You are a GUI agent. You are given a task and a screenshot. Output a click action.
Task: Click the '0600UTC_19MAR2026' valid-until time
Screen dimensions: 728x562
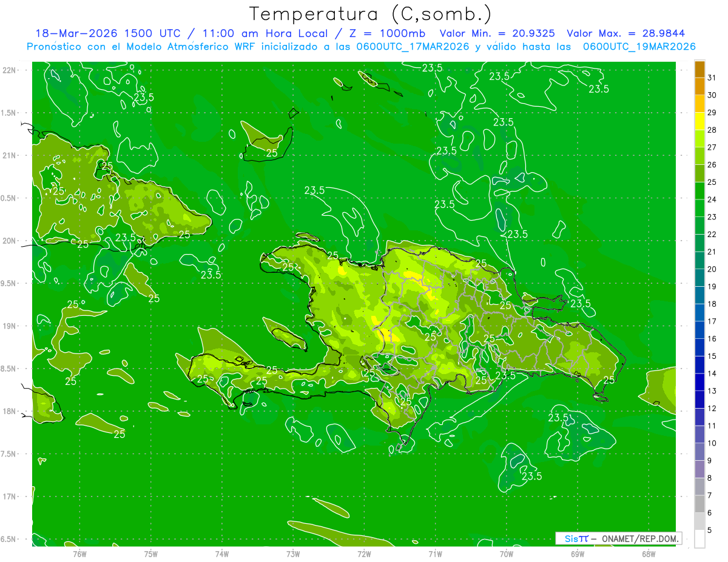(639, 47)
